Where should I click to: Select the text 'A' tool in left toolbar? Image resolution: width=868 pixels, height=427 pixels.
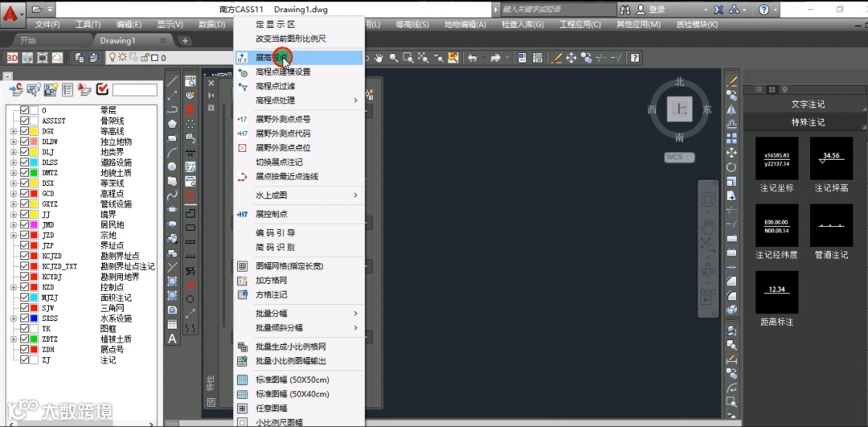172,339
